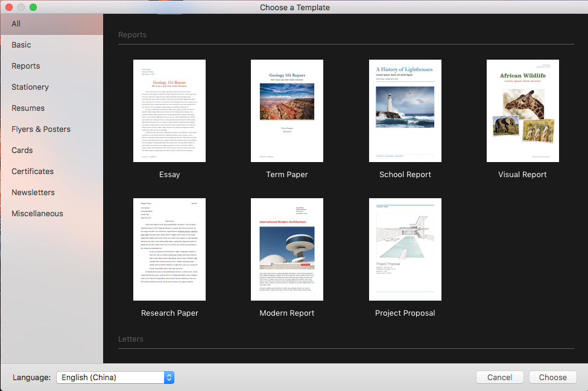Pick the Term Paper template thumbnail

tap(287, 111)
